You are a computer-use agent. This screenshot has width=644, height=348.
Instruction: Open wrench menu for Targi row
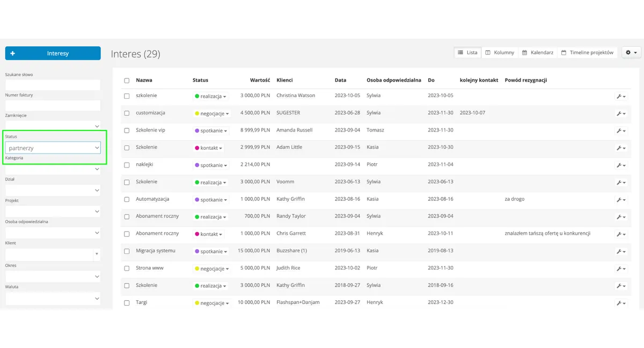(621, 303)
